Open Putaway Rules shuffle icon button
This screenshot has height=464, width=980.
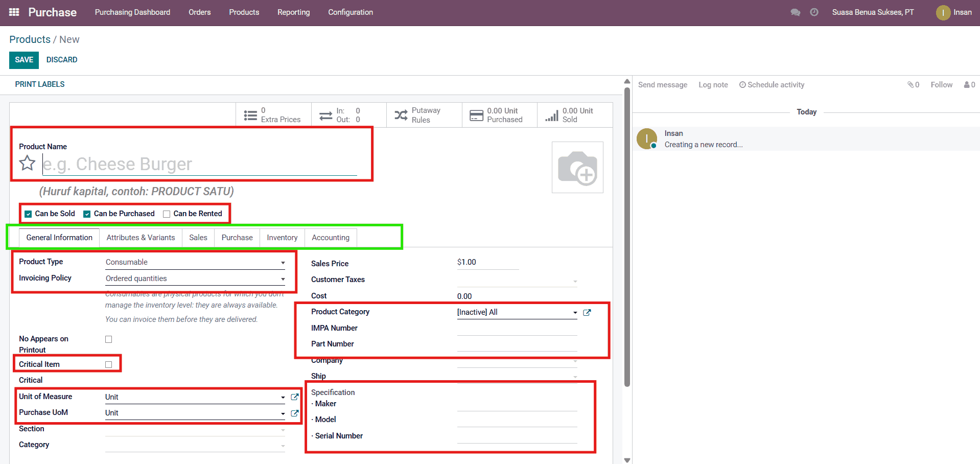coord(401,115)
